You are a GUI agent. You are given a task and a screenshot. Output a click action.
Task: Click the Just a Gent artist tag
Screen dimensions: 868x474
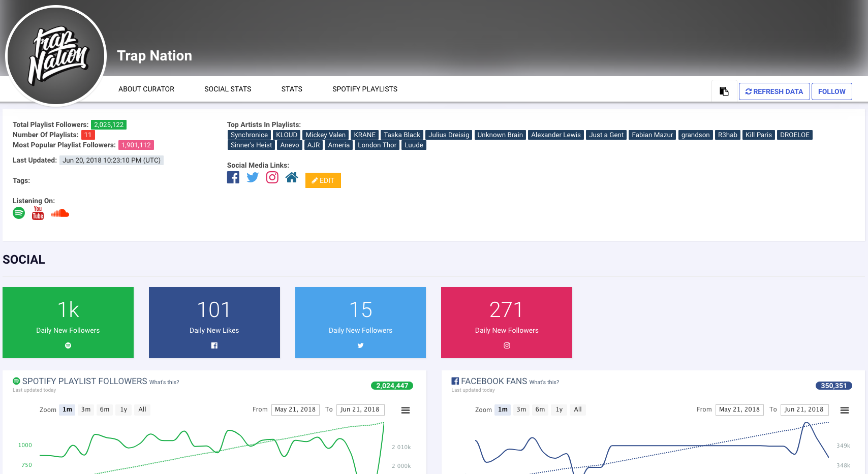click(x=606, y=135)
